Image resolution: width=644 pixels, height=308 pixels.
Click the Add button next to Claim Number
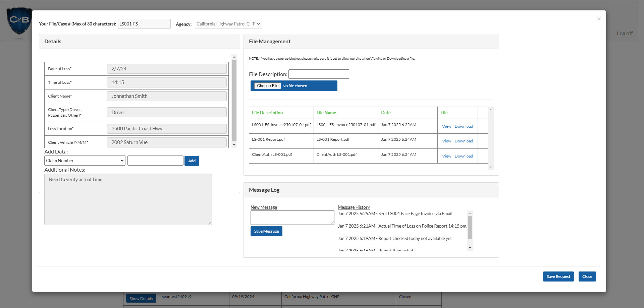point(192,161)
